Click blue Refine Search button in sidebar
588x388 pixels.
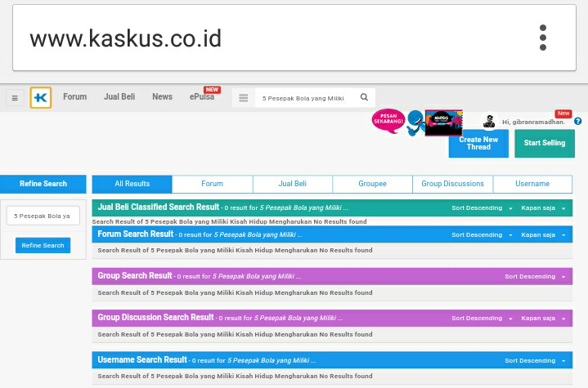pyautogui.click(x=43, y=245)
